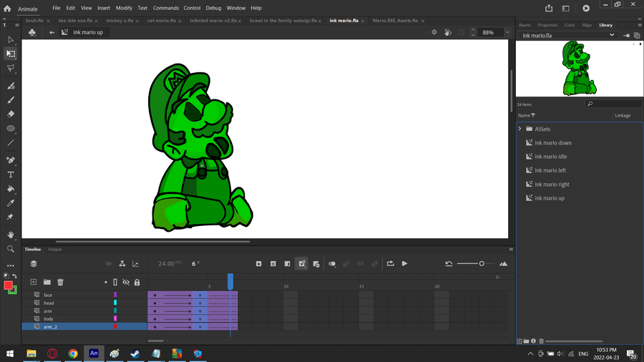The image size is (644, 362).
Task: Select the Paint Bucket tool
Action: coord(11,189)
